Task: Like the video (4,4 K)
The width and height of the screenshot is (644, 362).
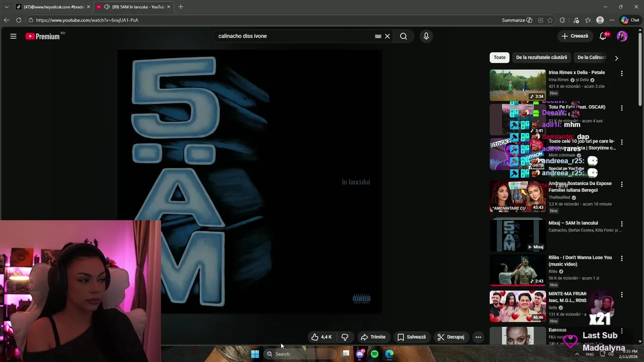Action: (321, 337)
